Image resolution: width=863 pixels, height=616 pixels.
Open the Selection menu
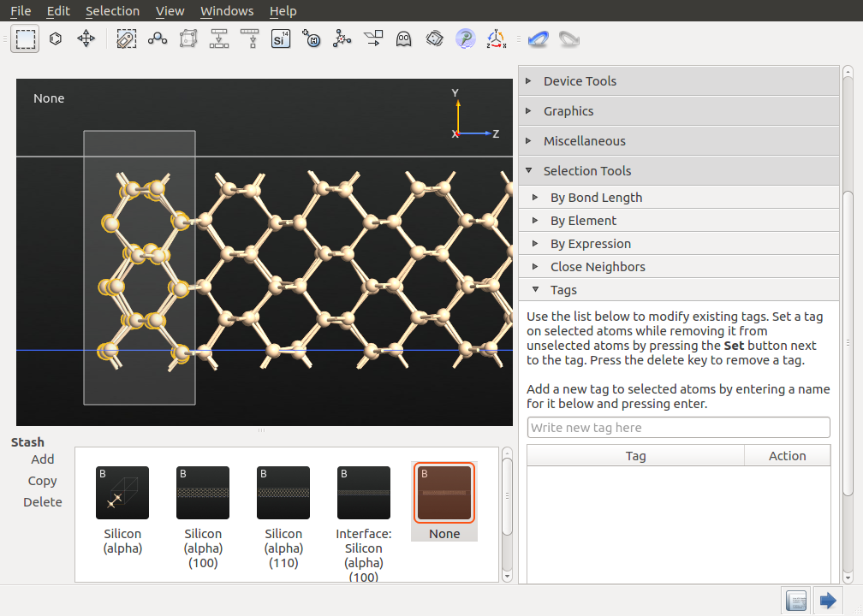tap(113, 11)
